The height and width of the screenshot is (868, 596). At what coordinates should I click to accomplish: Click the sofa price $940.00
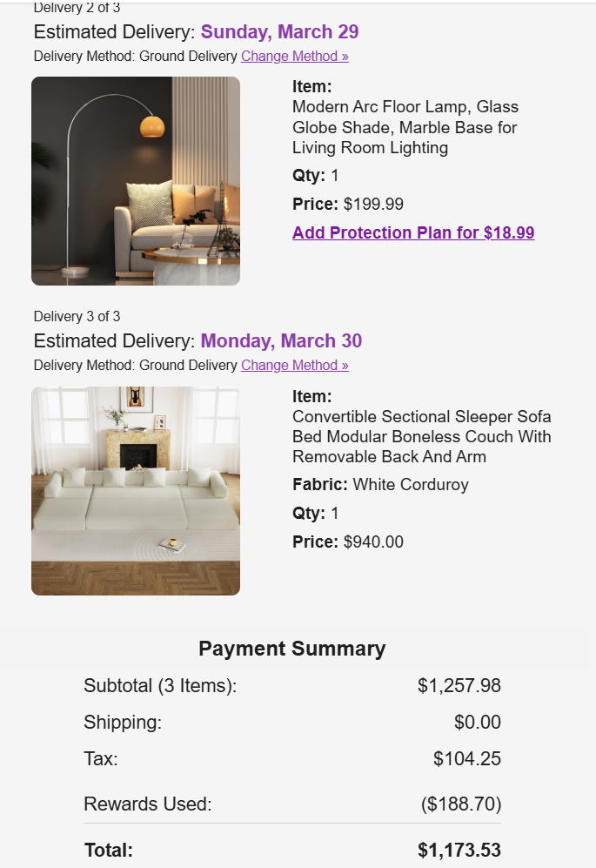373,542
